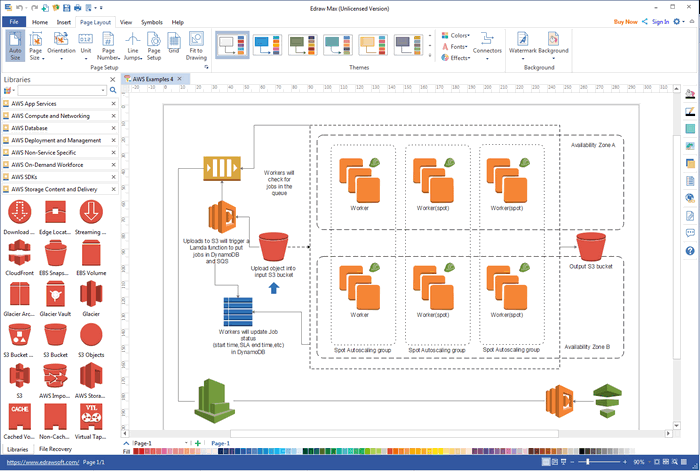Select AWS Storage Content and Delivery library
Image resolution: width=700 pixels, height=471 pixels.
[x=59, y=189]
